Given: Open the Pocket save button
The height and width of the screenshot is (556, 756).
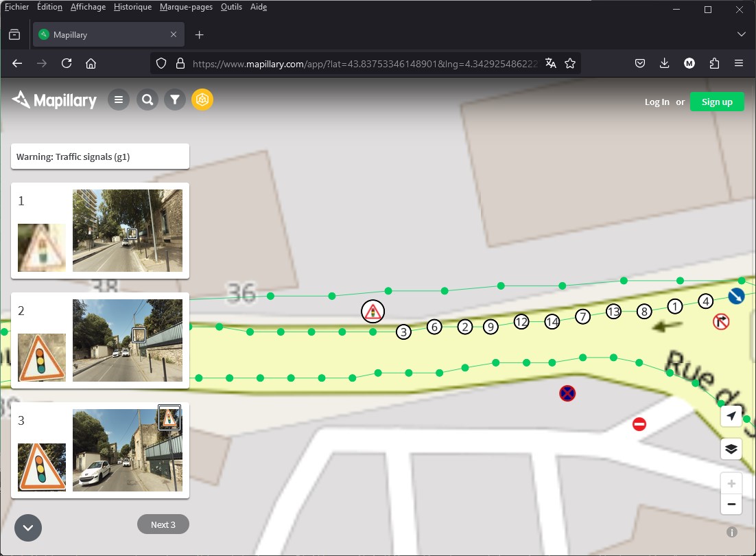Looking at the screenshot, I should tap(640, 63).
